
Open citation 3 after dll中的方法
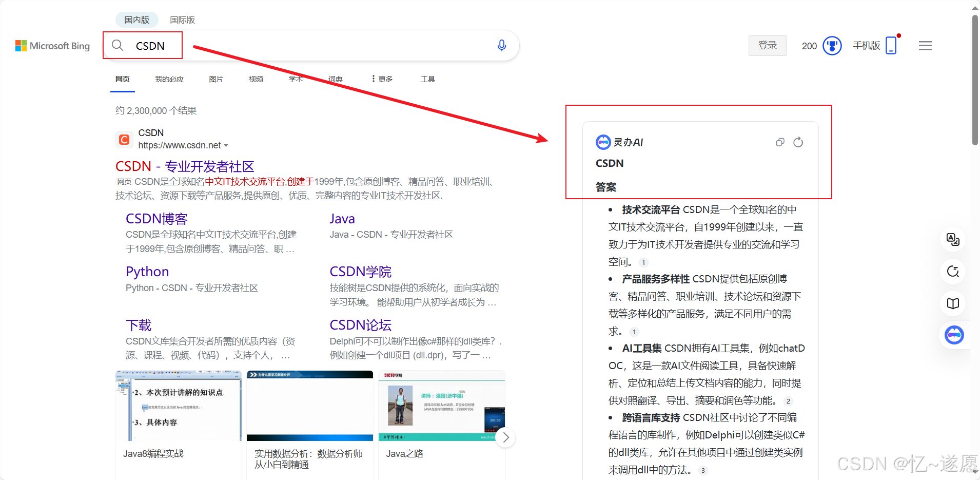click(703, 470)
